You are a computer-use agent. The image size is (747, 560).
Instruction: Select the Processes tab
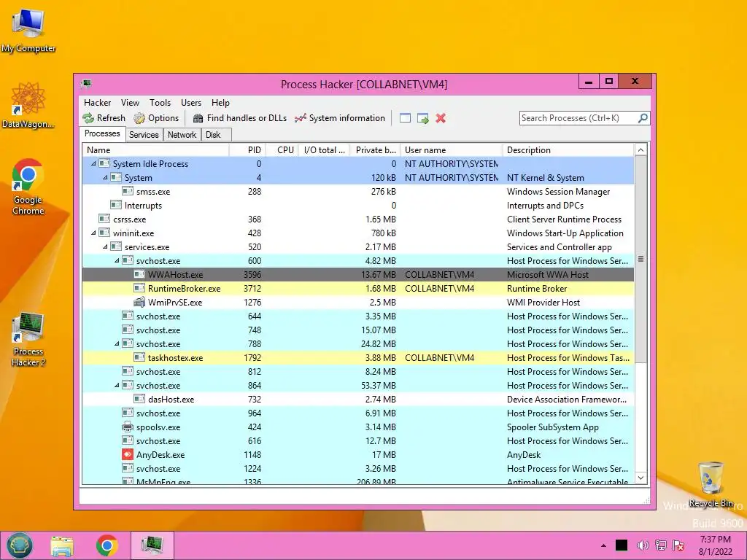(x=102, y=134)
